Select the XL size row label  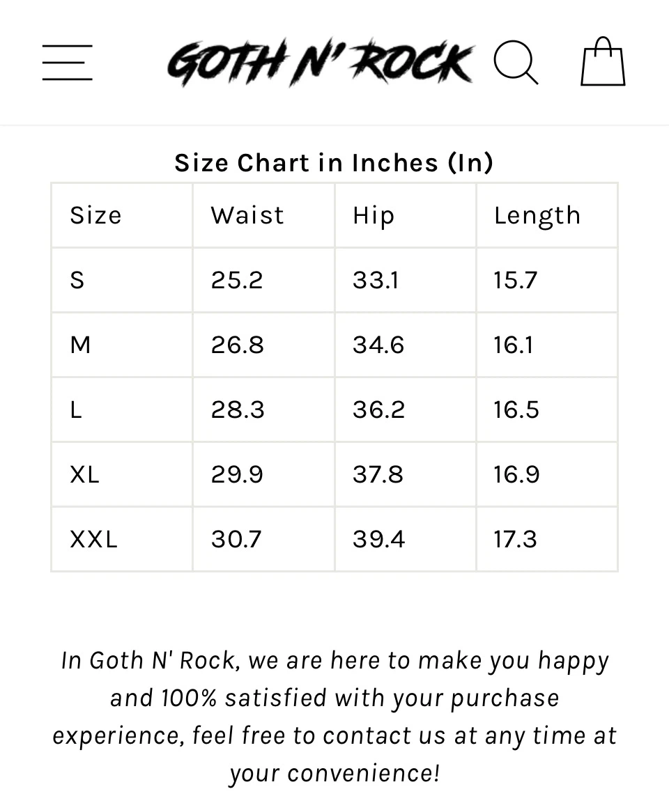pos(84,474)
